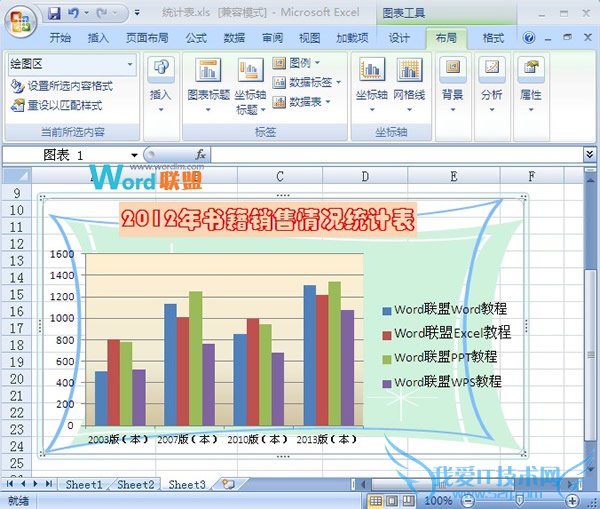Click the legend entry Word联盟Word教程
600x509 pixels.
[x=445, y=309]
